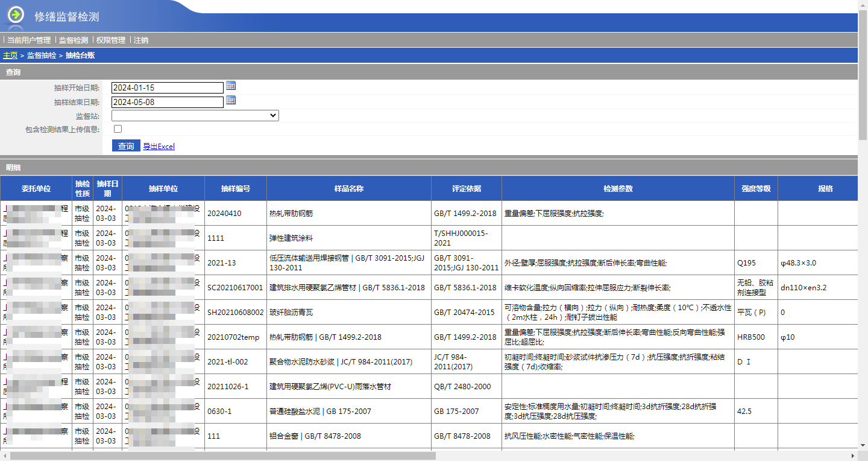Click 抽样编号 column header
The width and height of the screenshot is (868, 461).
coord(236,188)
